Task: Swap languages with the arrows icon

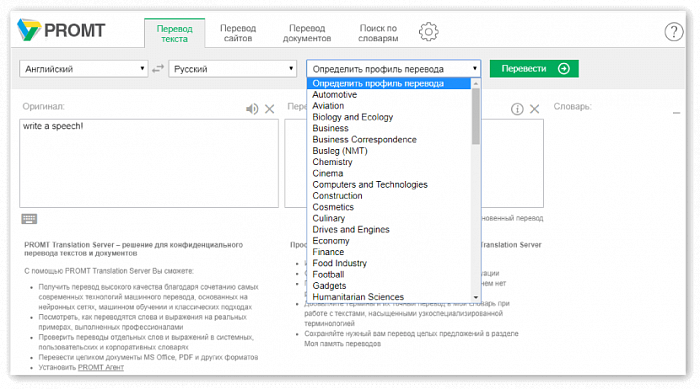Action: coord(158,69)
